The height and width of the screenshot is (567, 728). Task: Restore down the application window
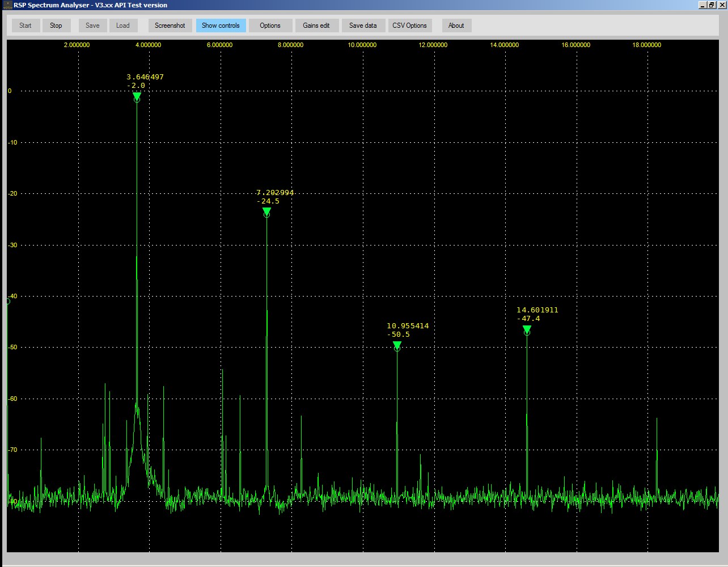[x=712, y=5]
